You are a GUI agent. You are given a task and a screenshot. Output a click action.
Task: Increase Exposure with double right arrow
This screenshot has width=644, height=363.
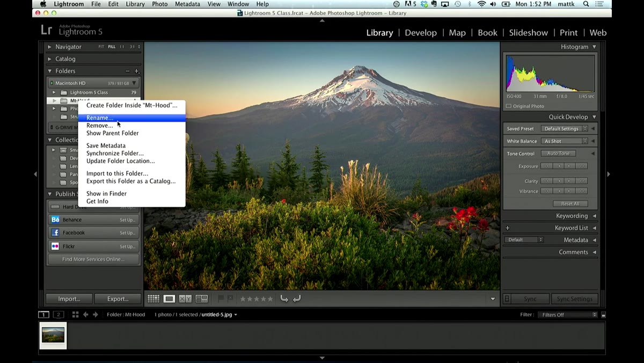tap(582, 166)
